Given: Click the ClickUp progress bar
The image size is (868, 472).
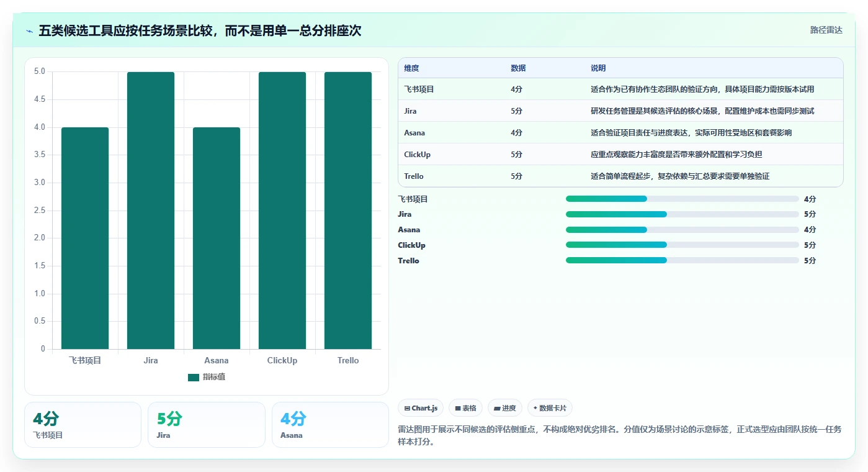Looking at the screenshot, I should tap(682, 245).
